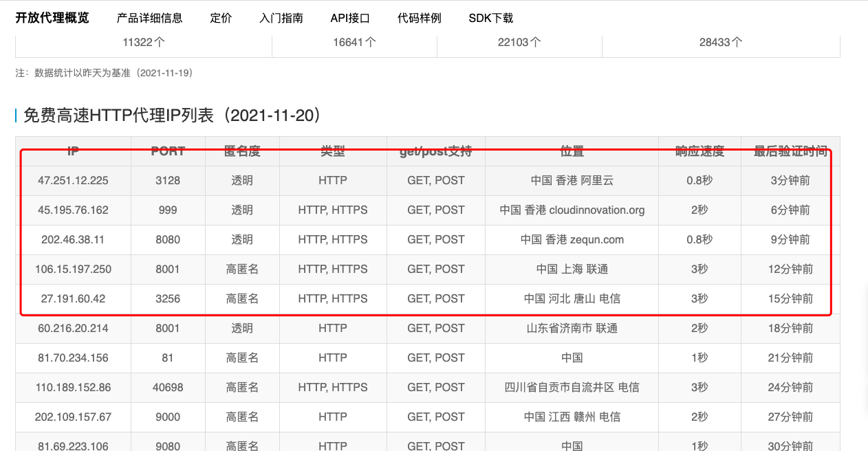Click location 中国 上海 联通
Viewport: 868px width, 451px height.
572,269
